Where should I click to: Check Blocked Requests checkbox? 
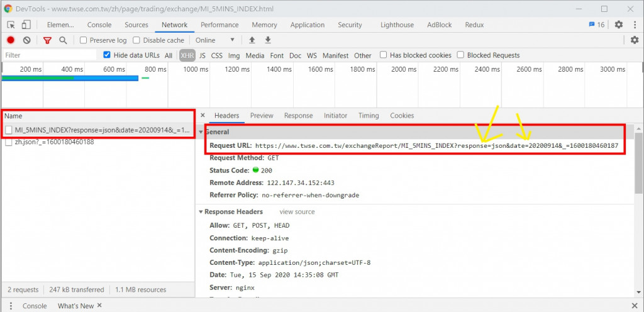[460, 55]
